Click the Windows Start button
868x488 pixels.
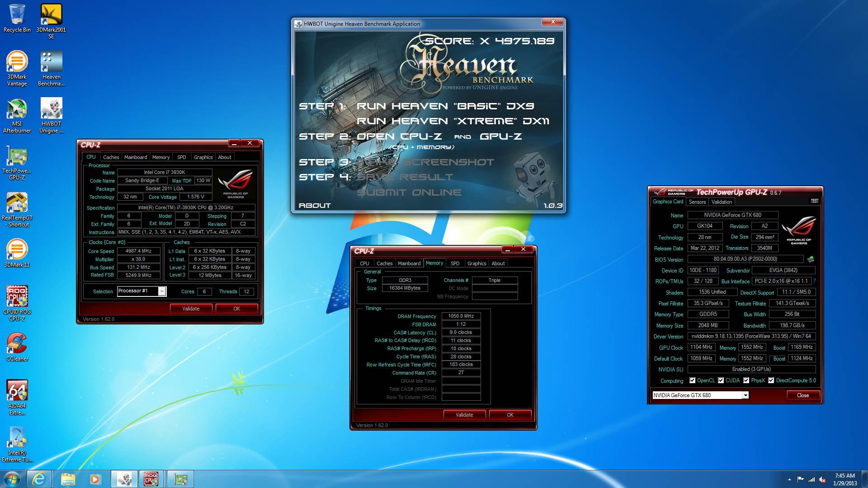(x=12, y=479)
